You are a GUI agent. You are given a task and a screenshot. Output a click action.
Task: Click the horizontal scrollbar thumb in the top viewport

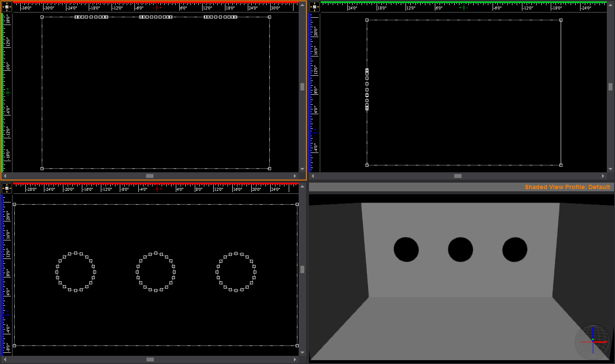[x=149, y=359]
